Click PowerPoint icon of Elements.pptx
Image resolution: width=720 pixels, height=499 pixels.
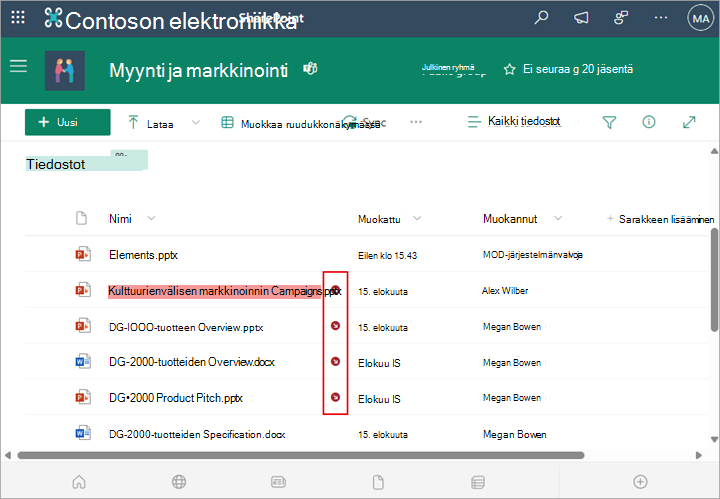[x=83, y=254]
